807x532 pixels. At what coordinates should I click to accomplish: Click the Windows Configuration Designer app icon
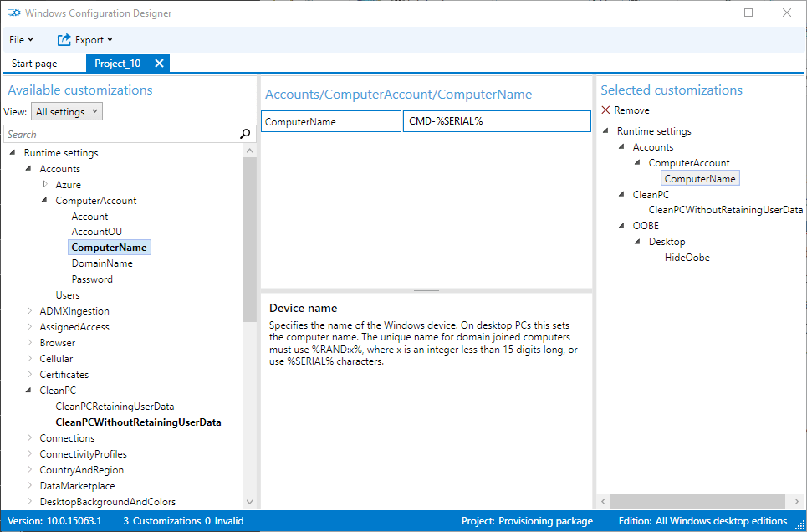tap(14, 13)
